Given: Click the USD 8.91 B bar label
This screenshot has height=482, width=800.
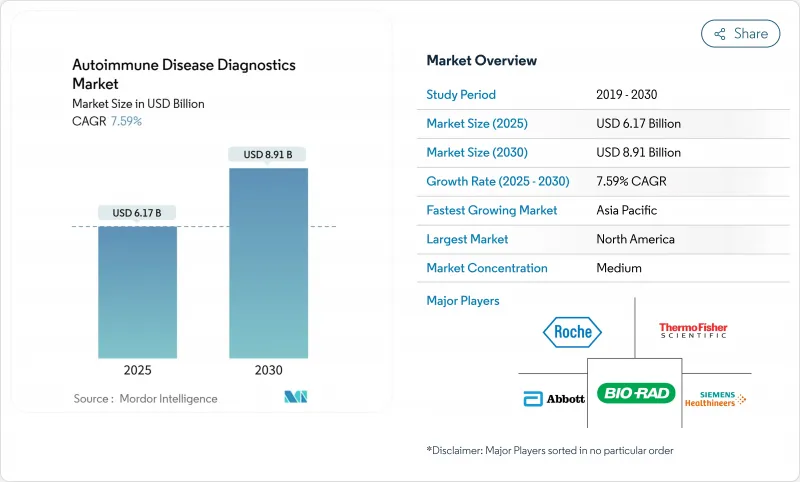Looking at the screenshot, I should point(268,154).
